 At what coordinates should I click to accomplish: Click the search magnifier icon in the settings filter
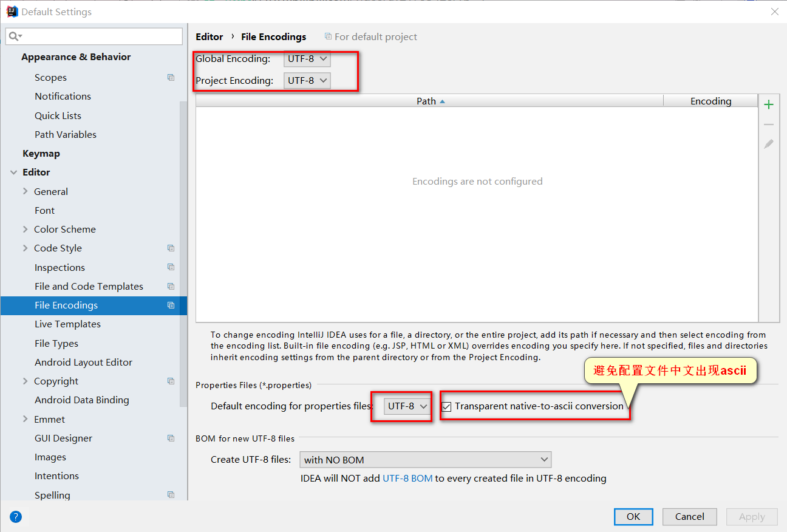click(x=15, y=36)
